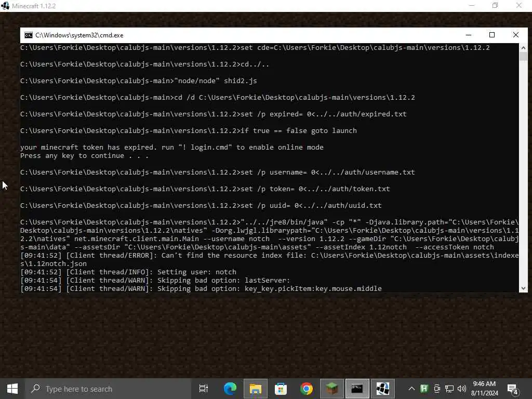Click the cmd vertical scrollbar thumb
532x399 pixels.
[523, 56]
